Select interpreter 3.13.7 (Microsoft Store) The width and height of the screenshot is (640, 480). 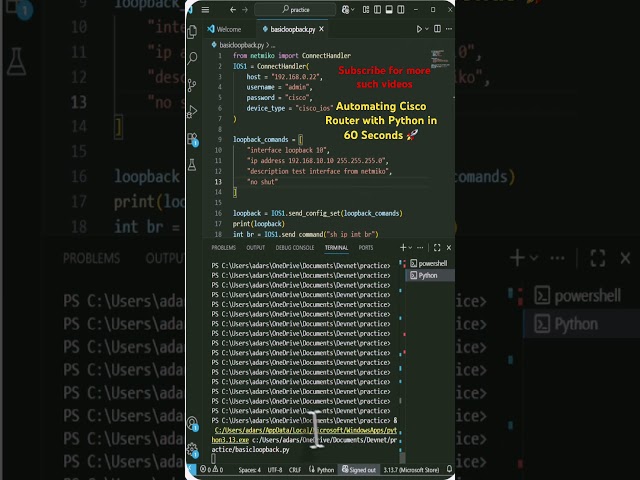(411, 470)
